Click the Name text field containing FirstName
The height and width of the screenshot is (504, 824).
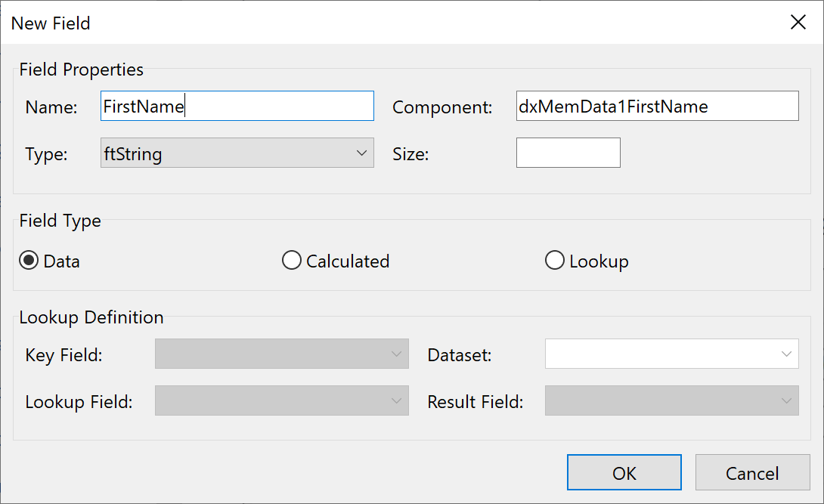coord(237,107)
